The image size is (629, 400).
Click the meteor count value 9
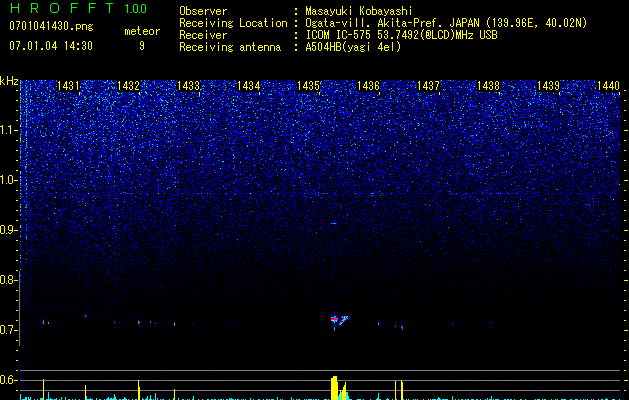142,46
